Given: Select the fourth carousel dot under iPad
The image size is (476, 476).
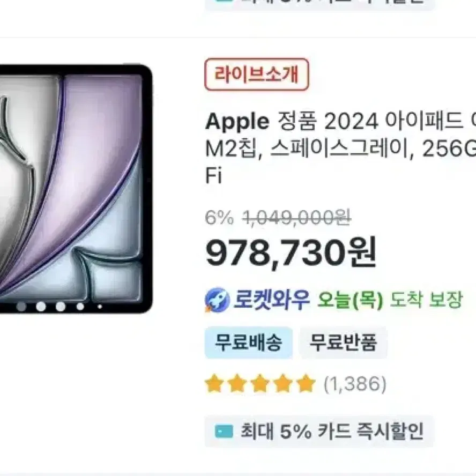Looking at the screenshot, I should click(x=80, y=307).
